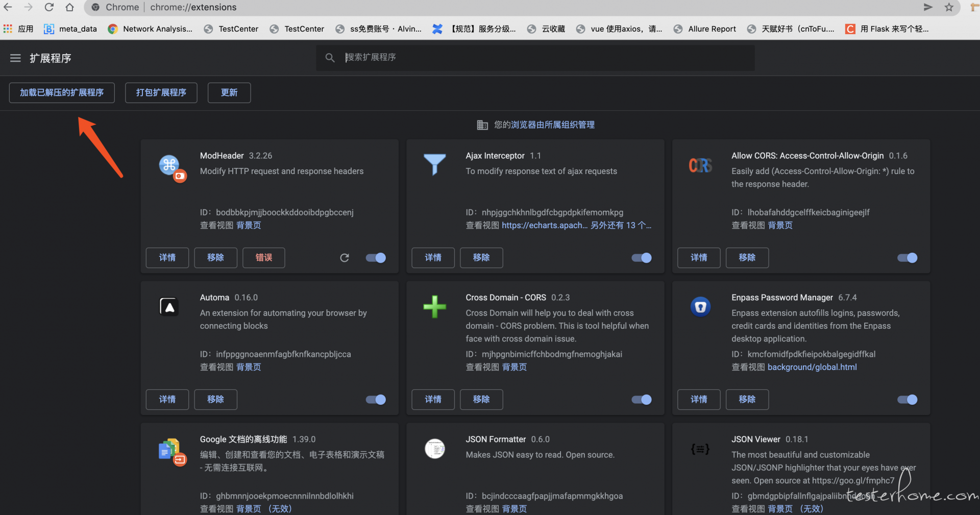Remove Automa with 移除 button

[215, 400]
